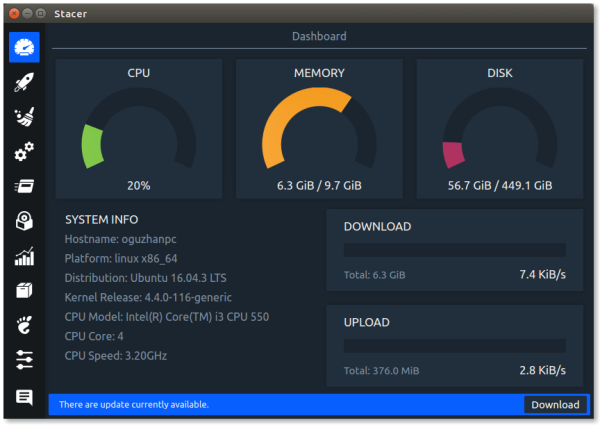The width and height of the screenshot is (600, 425).
Task: Click the update available notification text
Action: 134,405
